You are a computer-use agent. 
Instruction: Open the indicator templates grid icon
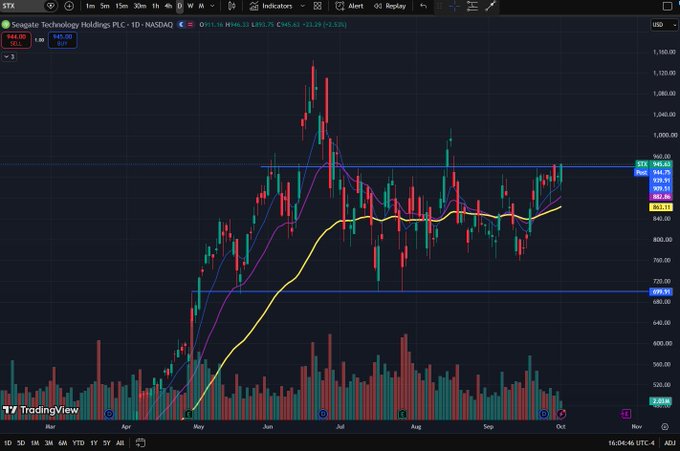[x=318, y=6]
